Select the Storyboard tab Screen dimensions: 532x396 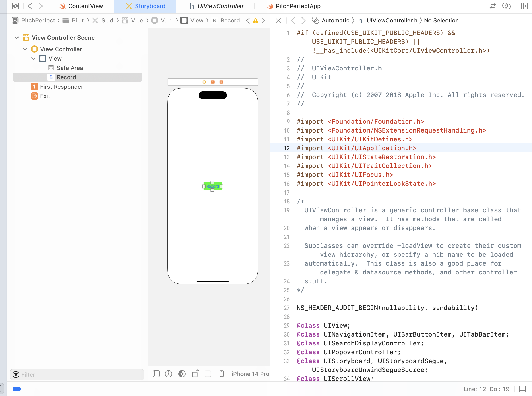[145, 6]
